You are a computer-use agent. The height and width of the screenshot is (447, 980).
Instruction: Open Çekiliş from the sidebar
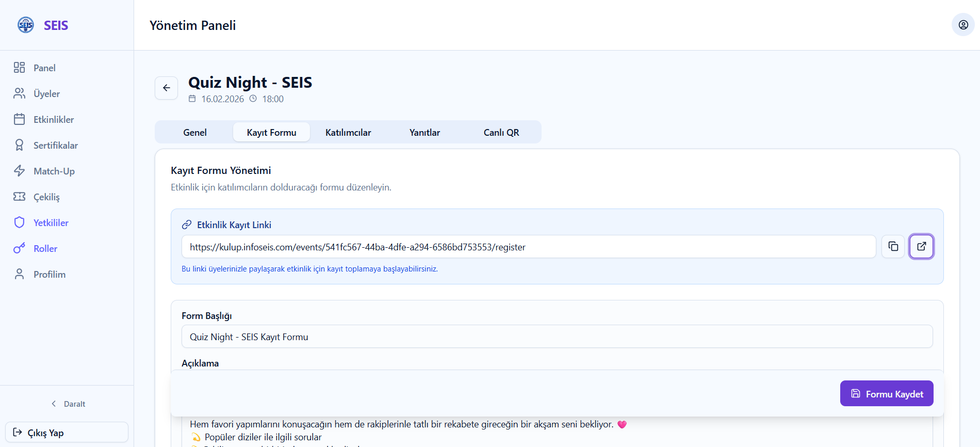pyautogui.click(x=46, y=197)
